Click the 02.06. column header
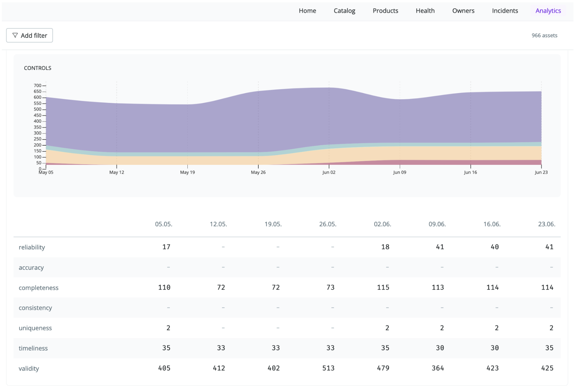This screenshot has width=574, height=392. 382,224
